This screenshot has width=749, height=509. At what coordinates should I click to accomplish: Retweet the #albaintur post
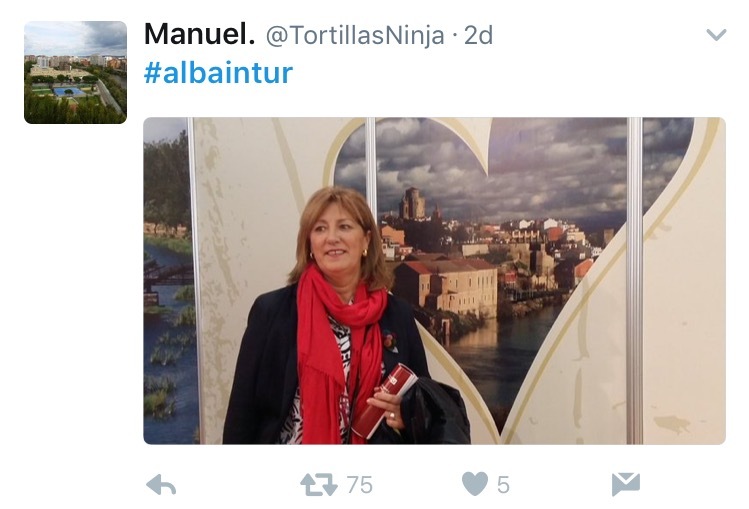(x=319, y=485)
